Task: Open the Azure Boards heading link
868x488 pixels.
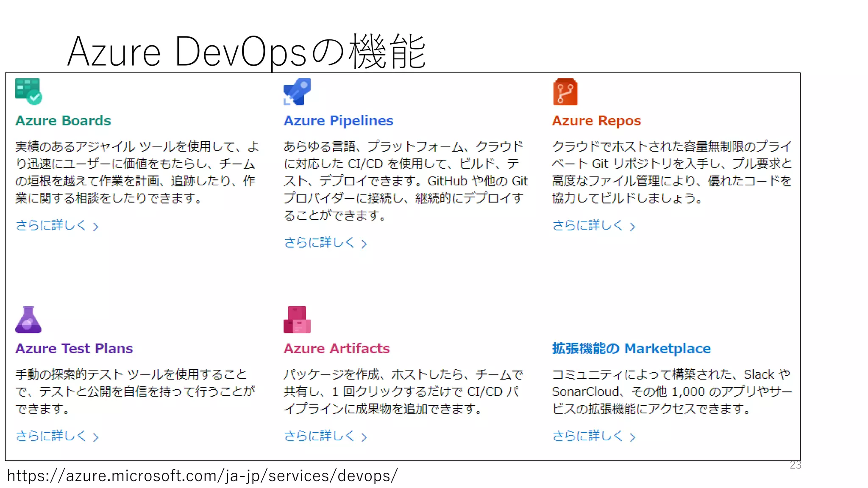Action: click(x=63, y=121)
